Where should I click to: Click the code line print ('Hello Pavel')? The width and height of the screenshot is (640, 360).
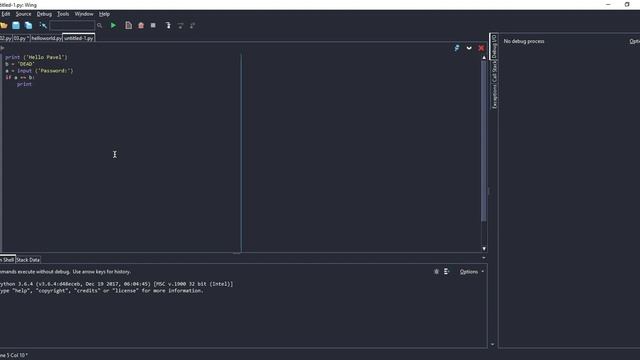(x=36, y=57)
